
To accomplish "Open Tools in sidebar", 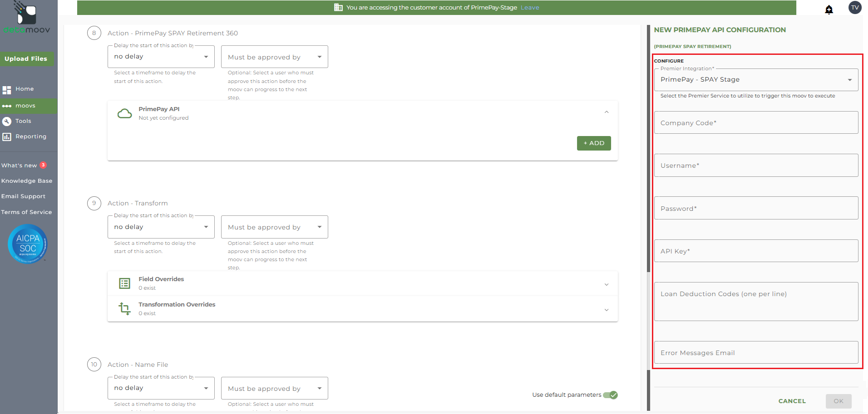I will [x=23, y=121].
